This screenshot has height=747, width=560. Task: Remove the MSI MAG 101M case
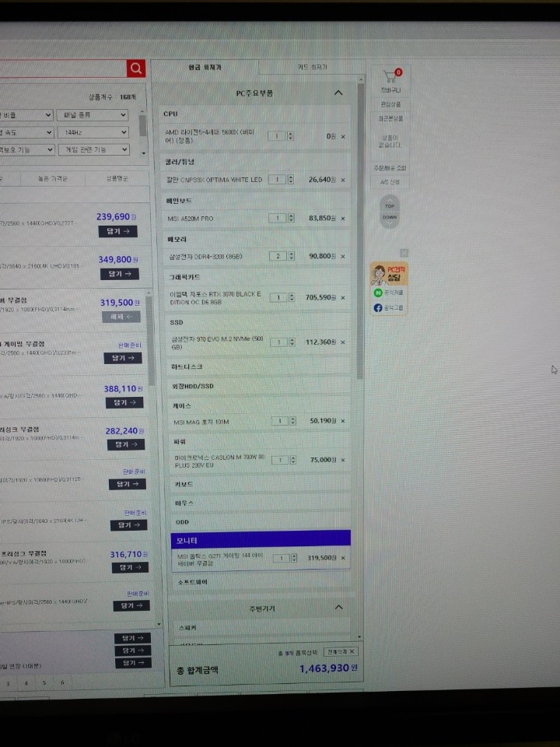pyautogui.click(x=343, y=421)
